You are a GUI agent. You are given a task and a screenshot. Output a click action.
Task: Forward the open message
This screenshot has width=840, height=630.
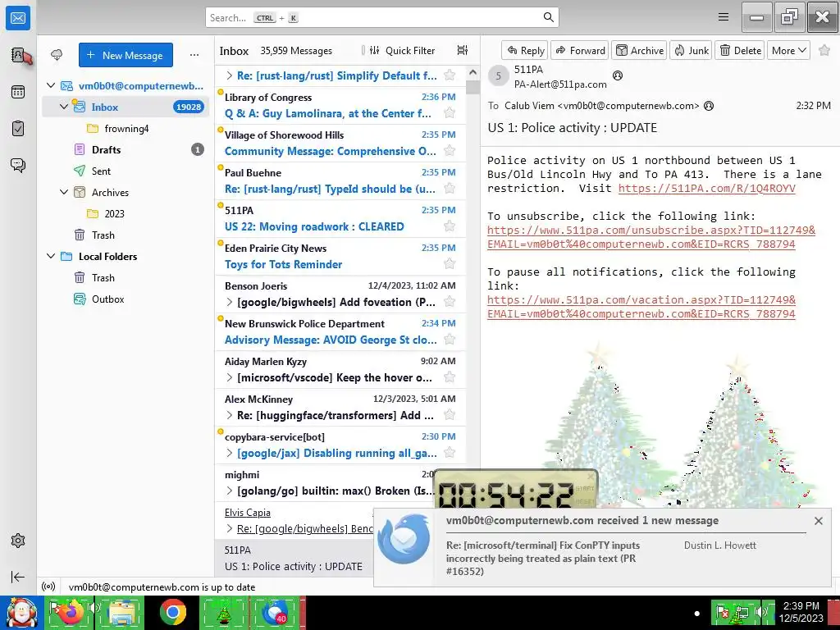click(x=580, y=50)
